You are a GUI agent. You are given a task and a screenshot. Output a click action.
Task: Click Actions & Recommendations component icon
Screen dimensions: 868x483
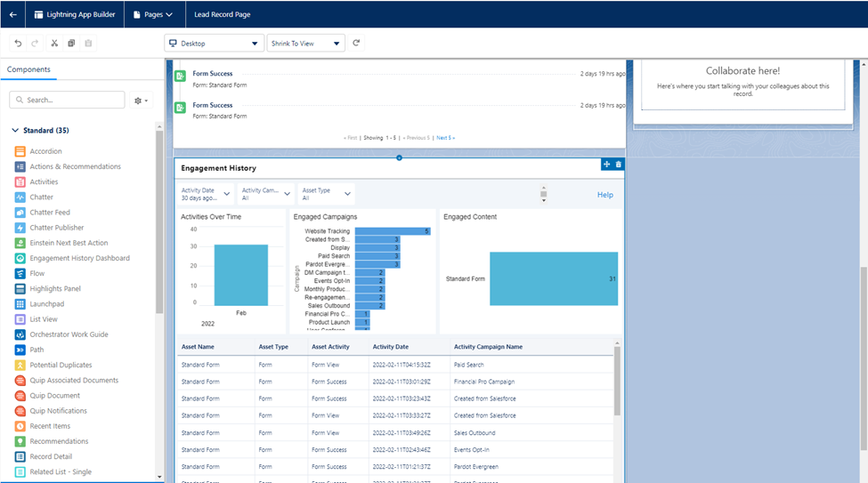point(20,166)
